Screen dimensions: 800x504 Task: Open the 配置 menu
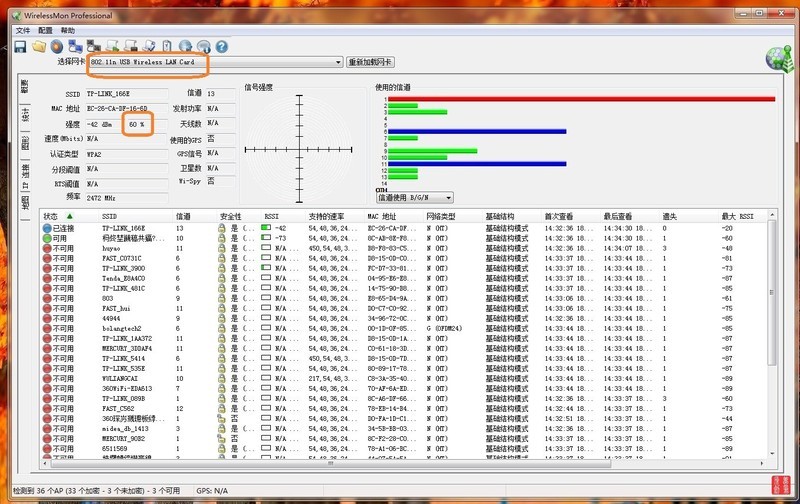click(x=45, y=31)
